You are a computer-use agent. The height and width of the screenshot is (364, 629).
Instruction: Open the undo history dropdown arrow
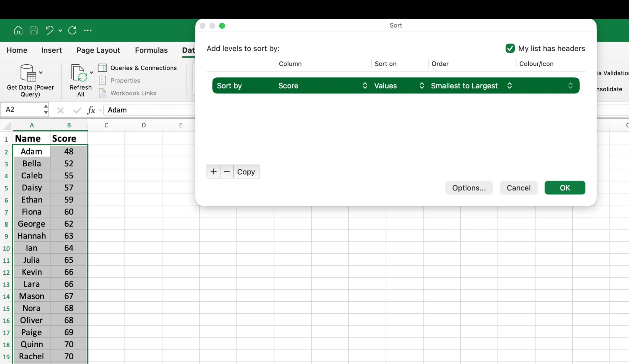(60, 31)
